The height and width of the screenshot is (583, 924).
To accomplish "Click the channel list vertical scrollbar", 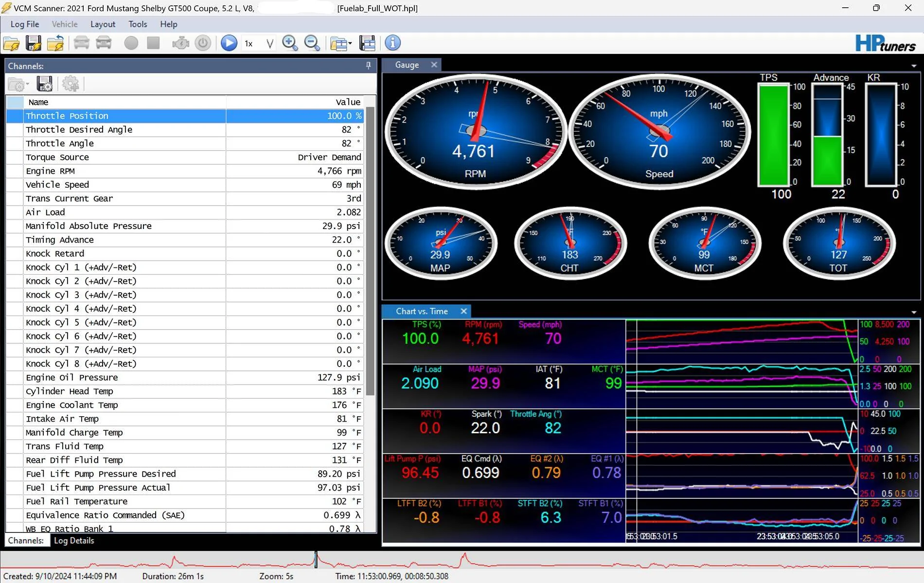I will pyautogui.click(x=371, y=251).
